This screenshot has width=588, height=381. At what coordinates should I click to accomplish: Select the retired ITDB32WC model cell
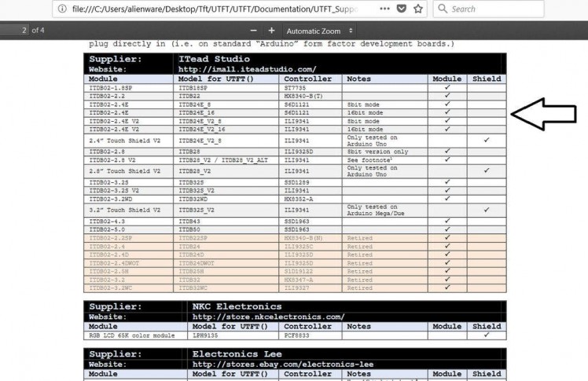[226, 288]
